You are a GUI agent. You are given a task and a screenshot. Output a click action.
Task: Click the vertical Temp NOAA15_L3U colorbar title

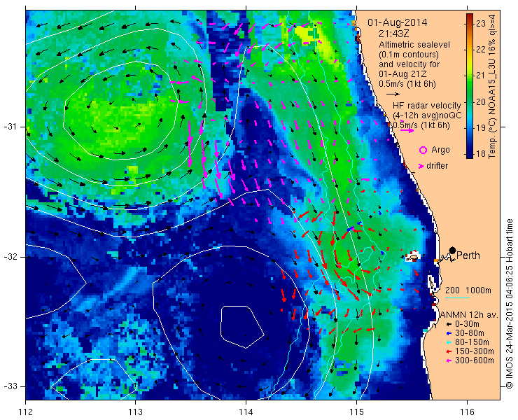point(491,86)
